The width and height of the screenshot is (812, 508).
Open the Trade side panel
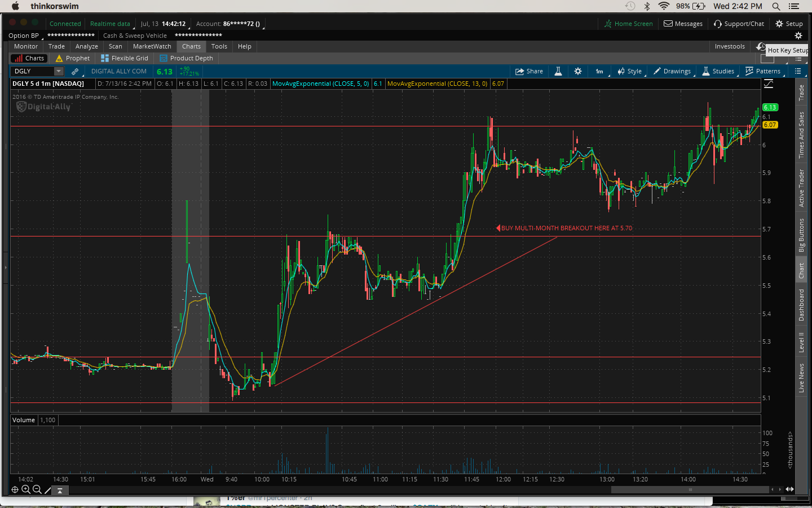coord(801,93)
